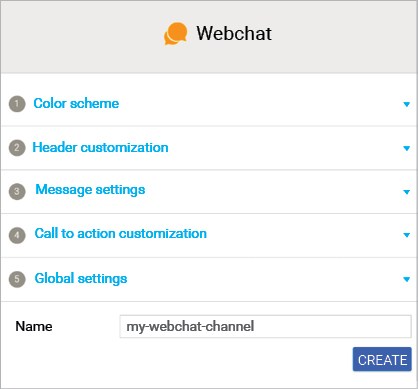Open the Header customization section title
The image size is (418, 389).
[100, 147]
